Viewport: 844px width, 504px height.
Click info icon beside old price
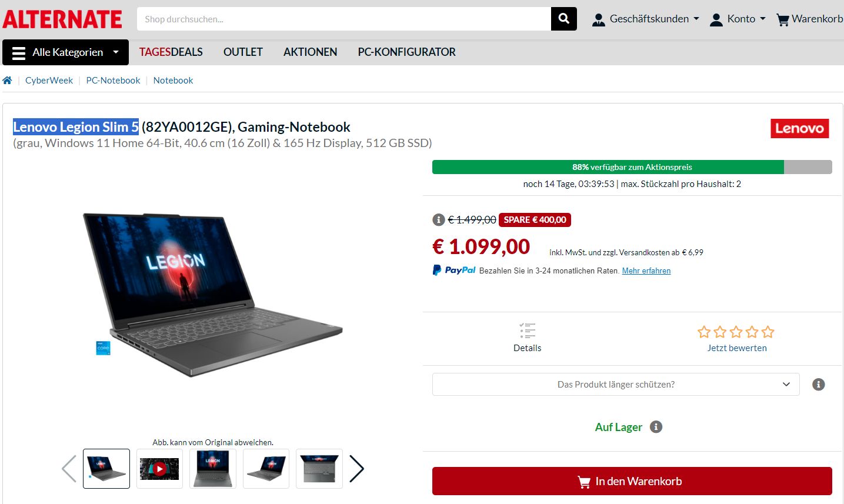tap(438, 219)
